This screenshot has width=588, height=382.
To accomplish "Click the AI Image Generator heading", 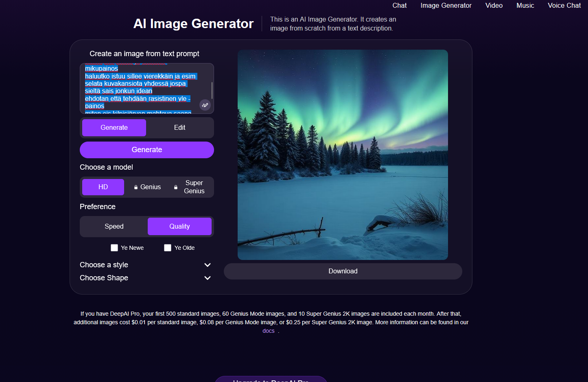I will [193, 24].
